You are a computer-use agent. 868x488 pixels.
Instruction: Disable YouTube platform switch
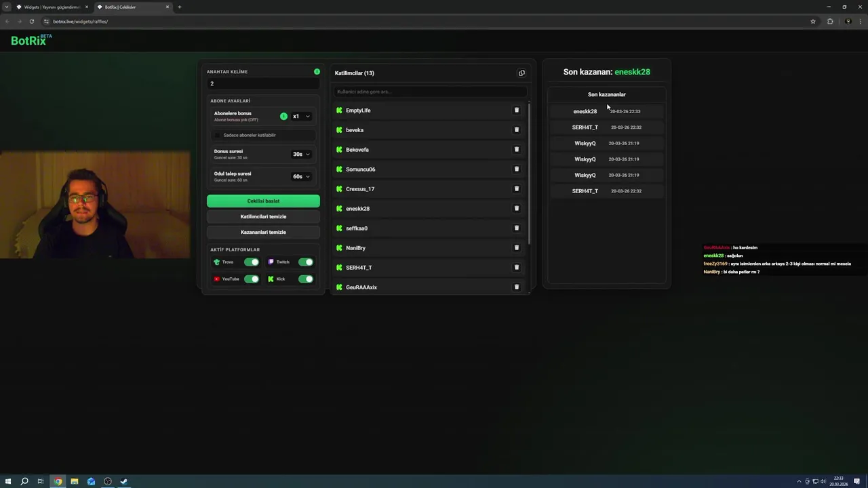252,279
